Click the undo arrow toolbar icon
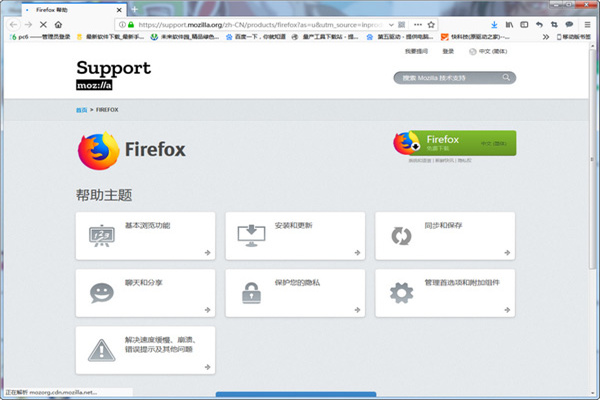Viewport: 600px width, 400px height. point(539,24)
